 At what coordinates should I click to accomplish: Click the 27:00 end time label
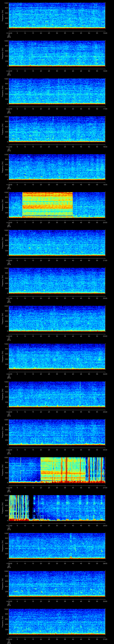(105, 487)
